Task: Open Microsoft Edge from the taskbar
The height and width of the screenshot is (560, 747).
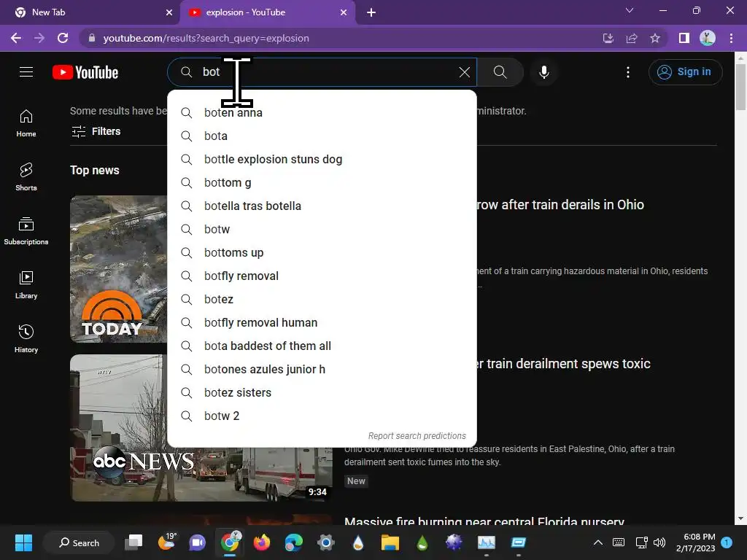Action: [x=293, y=542]
